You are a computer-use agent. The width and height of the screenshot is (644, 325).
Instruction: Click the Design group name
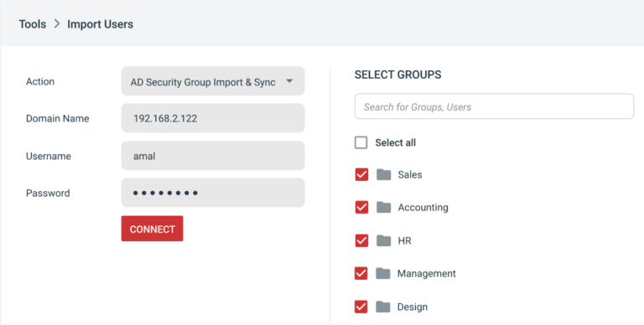pyautogui.click(x=413, y=307)
